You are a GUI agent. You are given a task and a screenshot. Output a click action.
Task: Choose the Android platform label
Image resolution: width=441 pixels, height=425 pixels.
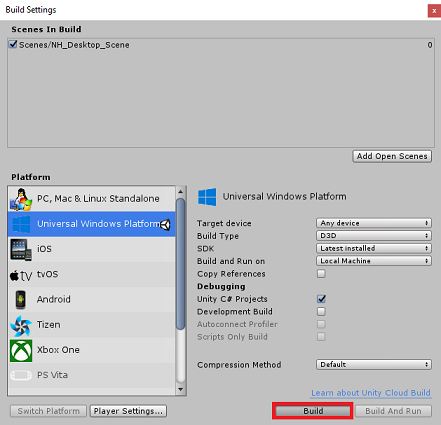[54, 299]
